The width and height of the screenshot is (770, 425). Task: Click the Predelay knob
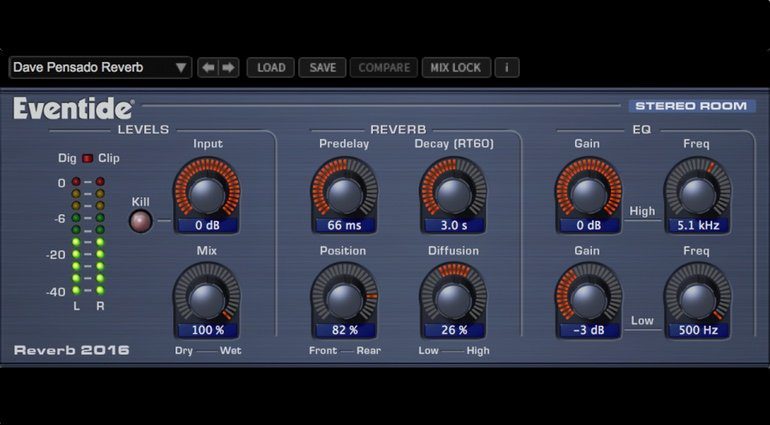point(344,196)
